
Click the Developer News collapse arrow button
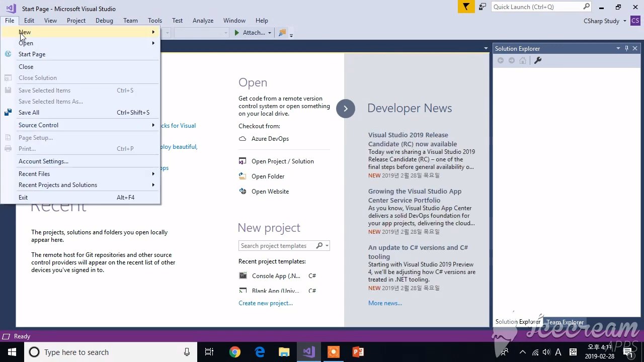coord(346,109)
